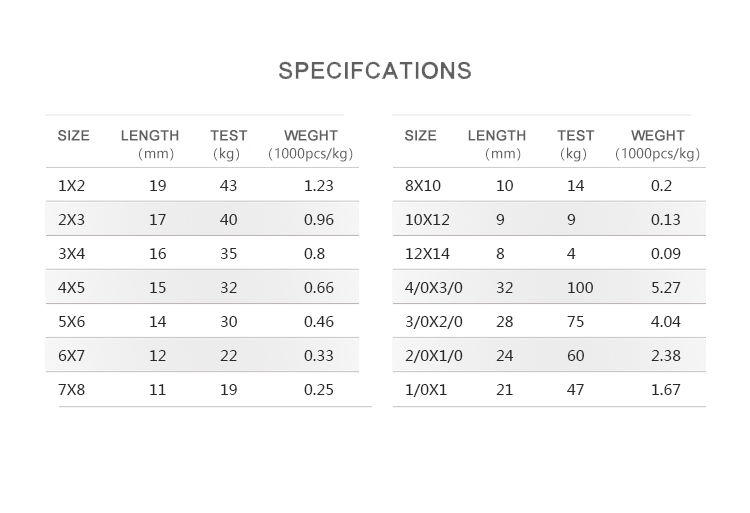Select the 3X4 size row label
The width and height of the screenshot is (750, 513).
coord(71,253)
